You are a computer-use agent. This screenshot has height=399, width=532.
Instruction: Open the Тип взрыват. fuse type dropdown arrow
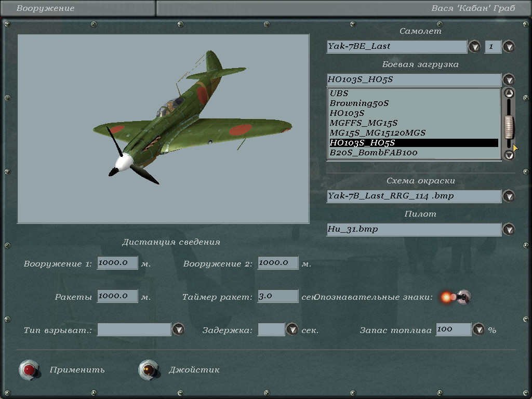point(178,329)
